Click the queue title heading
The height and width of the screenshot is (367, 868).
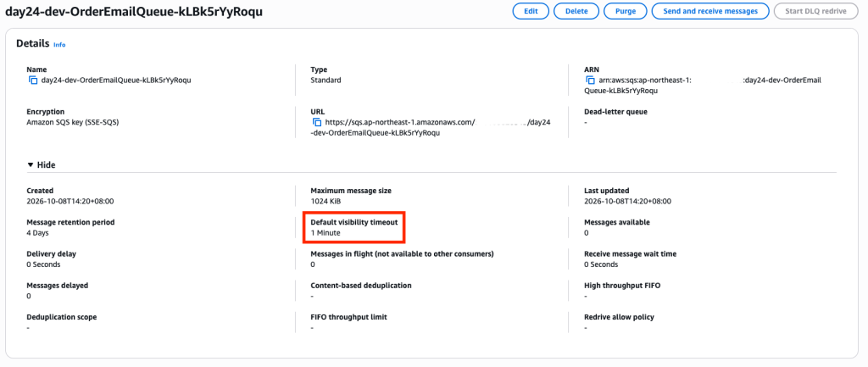pos(134,12)
